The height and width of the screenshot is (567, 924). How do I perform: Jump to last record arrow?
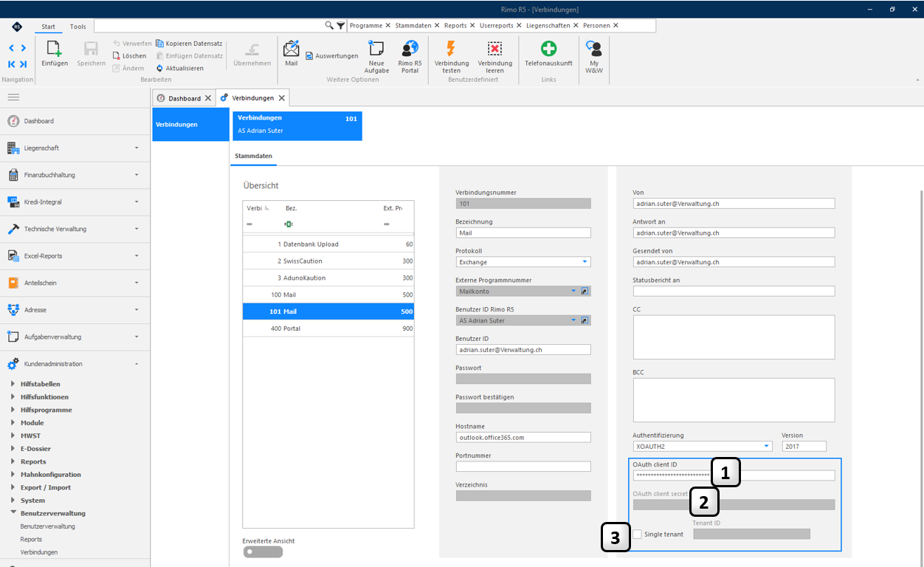(x=24, y=64)
